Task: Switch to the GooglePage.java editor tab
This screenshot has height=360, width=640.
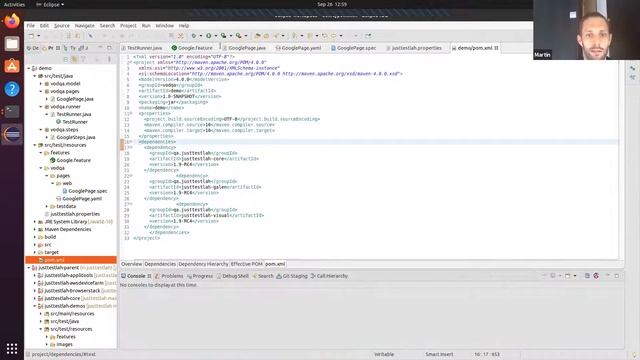Action: pyautogui.click(x=244, y=48)
